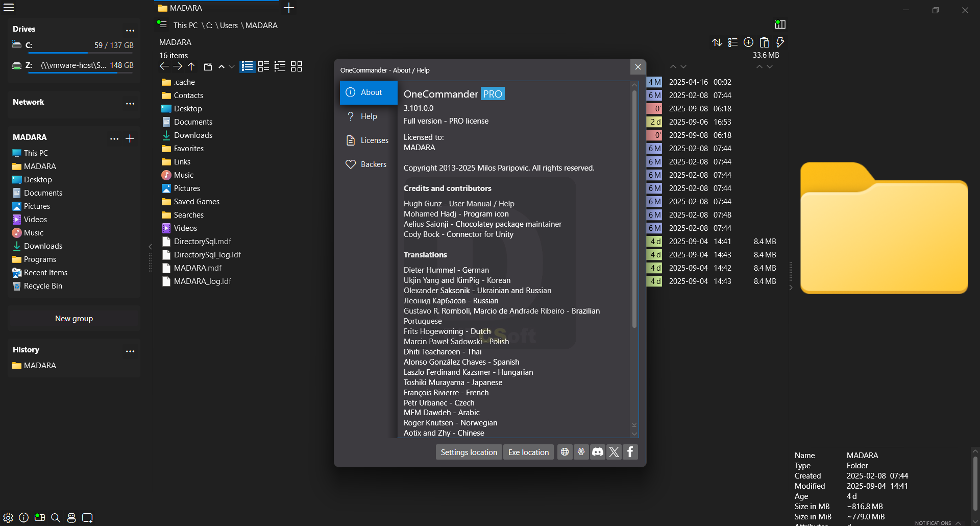Image resolution: width=980 pixels, height=526 pixels.
Task: Click Users in the breadcrumb path
Action: click(x=229, y=26)
